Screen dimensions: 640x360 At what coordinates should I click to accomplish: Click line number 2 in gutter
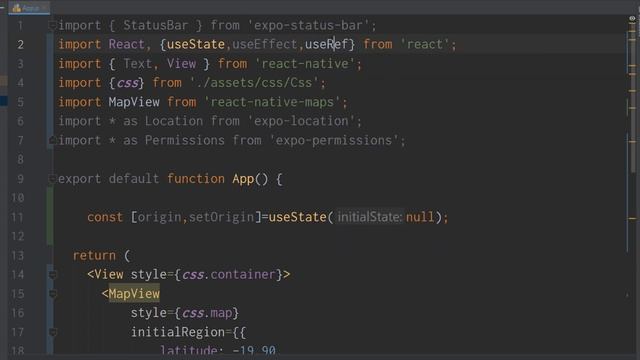point(20,44)
